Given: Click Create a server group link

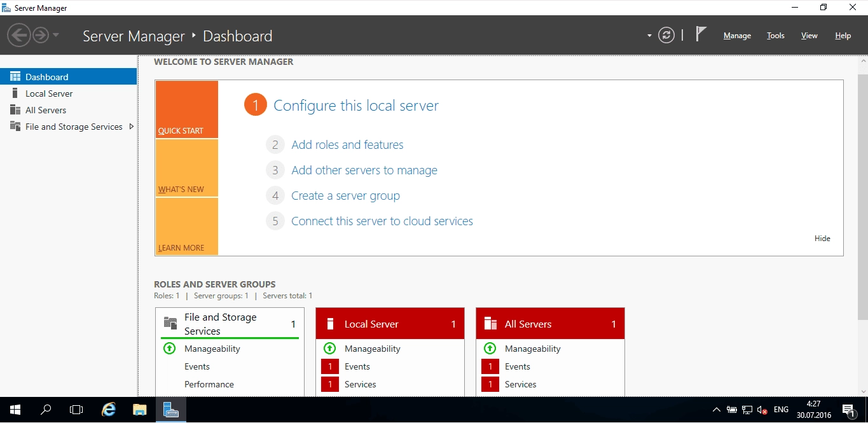Looking at the screenshot, I should tap(345, 195).
